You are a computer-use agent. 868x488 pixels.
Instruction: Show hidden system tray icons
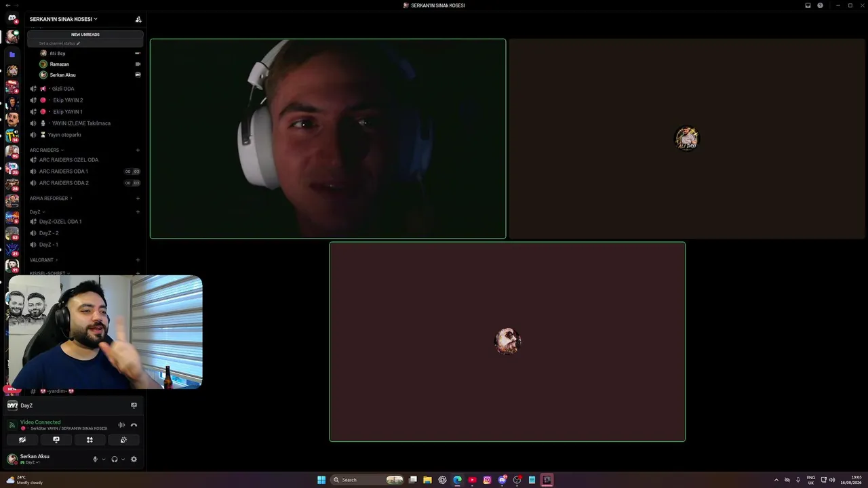pos(776,480)
